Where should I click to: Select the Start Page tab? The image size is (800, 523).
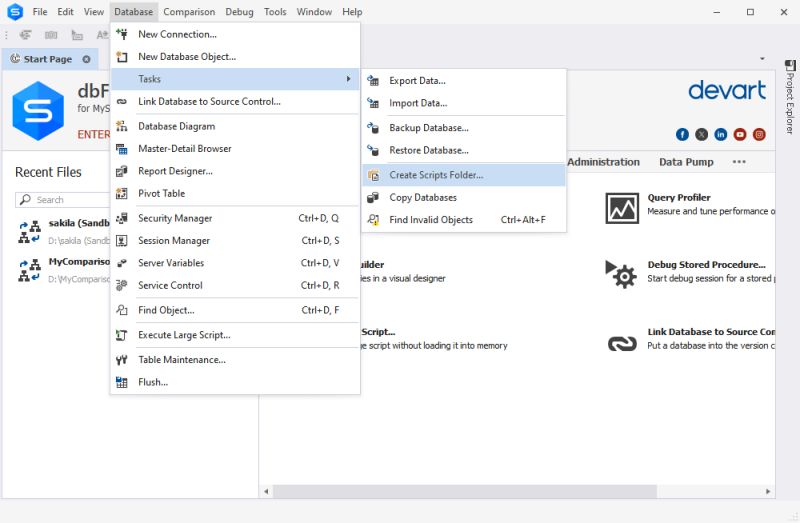tap(47, 59)
